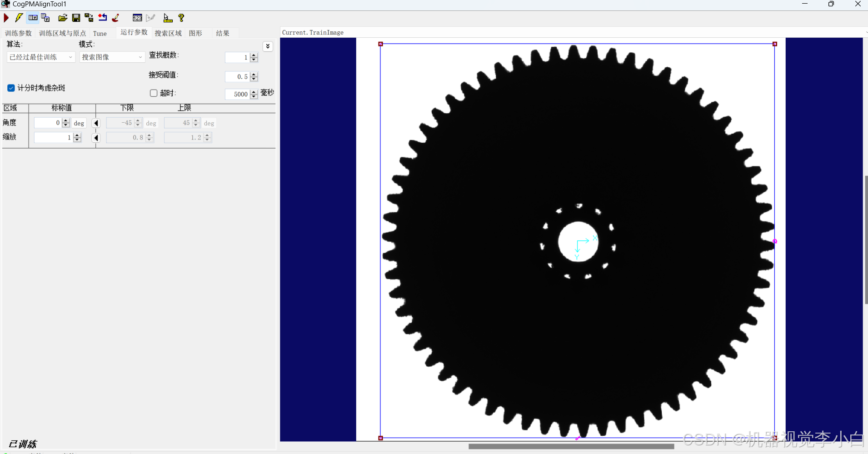This screenshot has width=868, height=454.
Task: Click the 缩放 nominal value field
Action: [x=53, y=137]
